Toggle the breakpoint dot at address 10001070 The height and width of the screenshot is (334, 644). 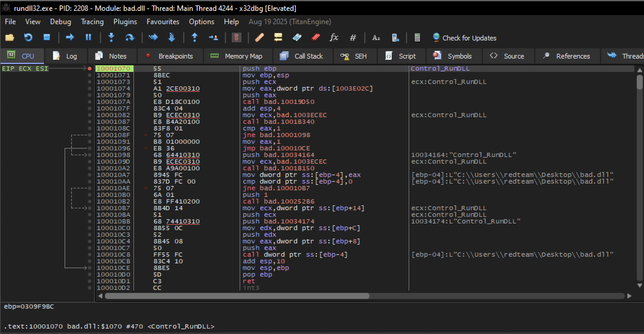tap(90, 69)
